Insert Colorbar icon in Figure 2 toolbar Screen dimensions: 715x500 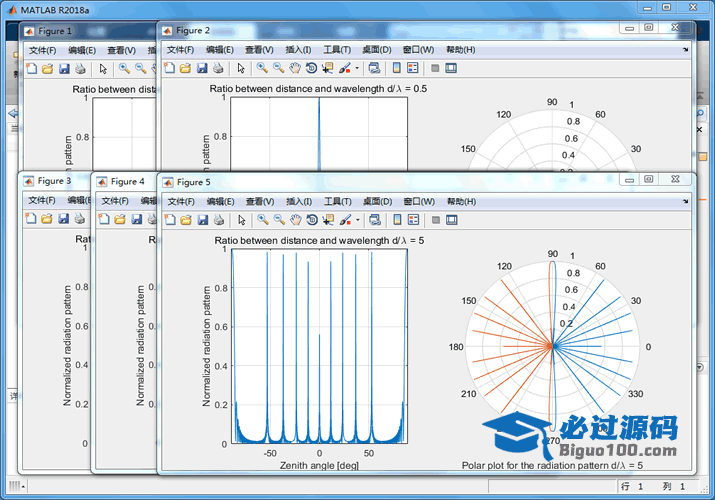396,68
